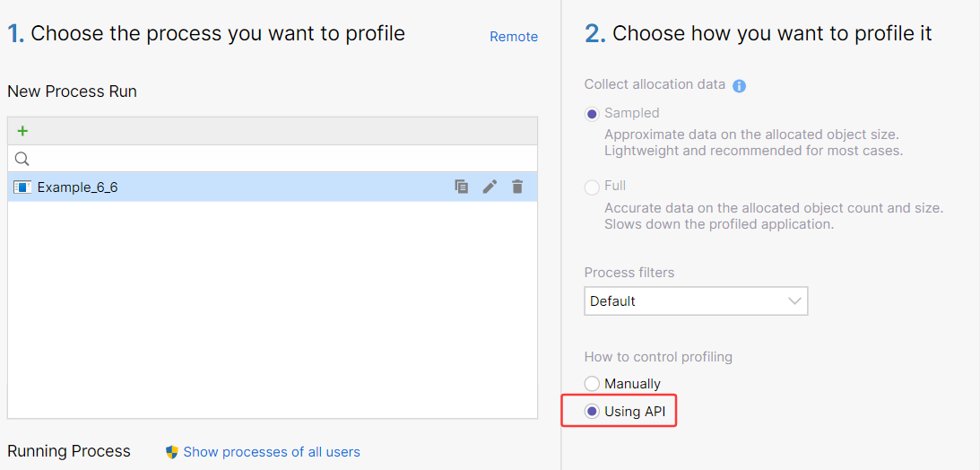The image size is (980, 470).
Task: Choose Manually to control profiling
Action: pos(592,384)
